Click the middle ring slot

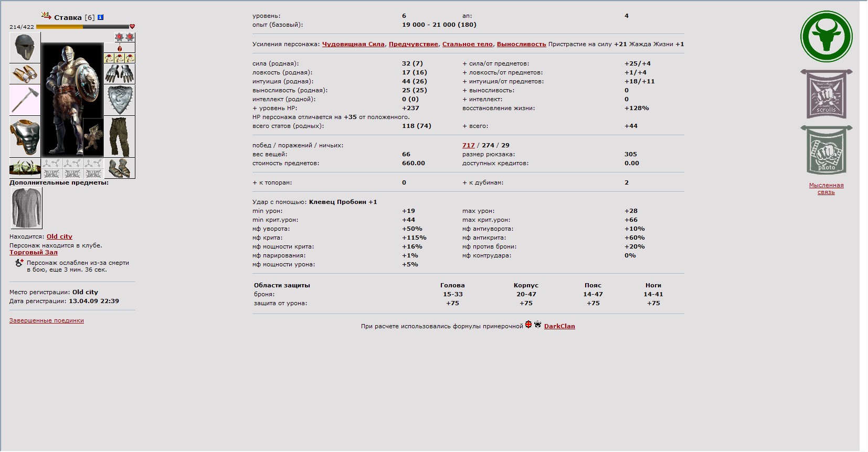tap(120, 58)
